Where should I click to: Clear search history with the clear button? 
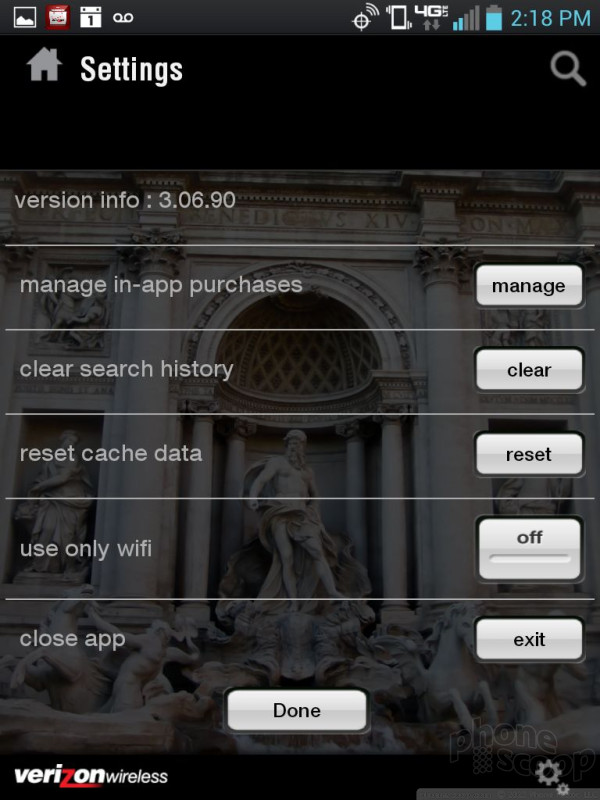pyautogui.click(x=529, y=370)
